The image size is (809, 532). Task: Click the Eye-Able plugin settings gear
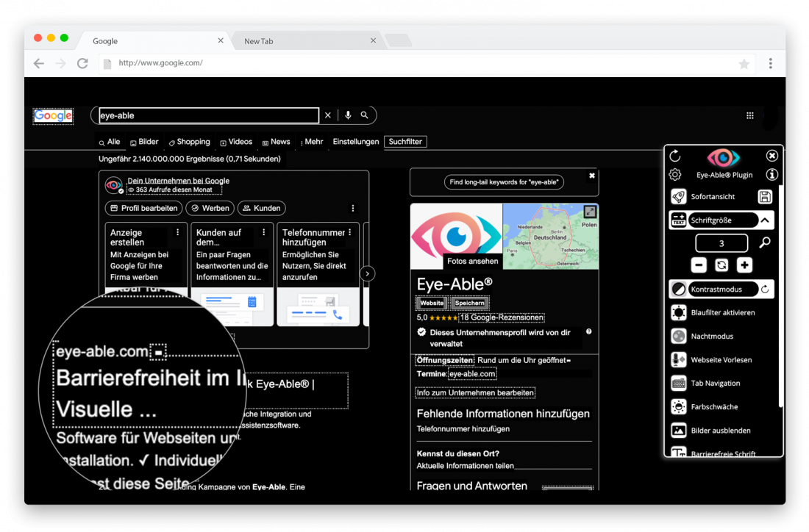675,175
